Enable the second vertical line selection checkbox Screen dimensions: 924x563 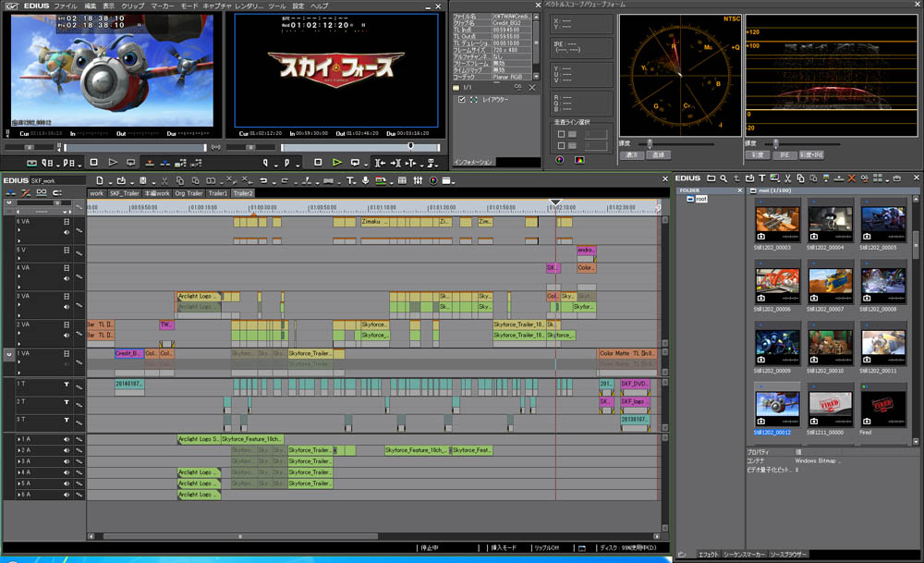click(561, 146)
